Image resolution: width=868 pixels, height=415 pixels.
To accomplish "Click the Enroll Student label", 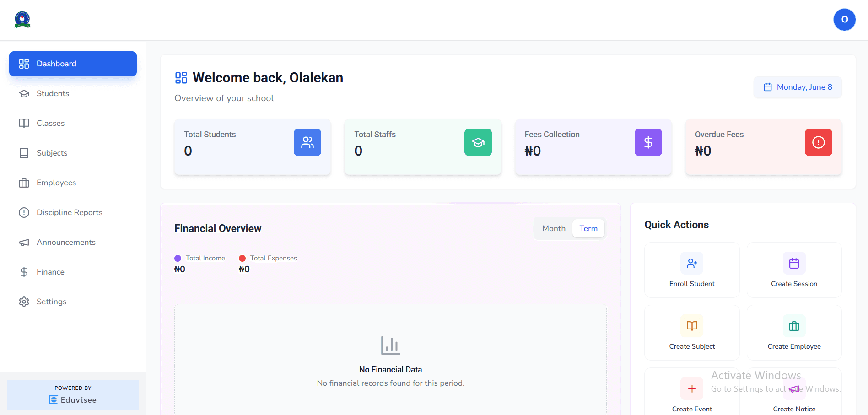I will [692, 284].
